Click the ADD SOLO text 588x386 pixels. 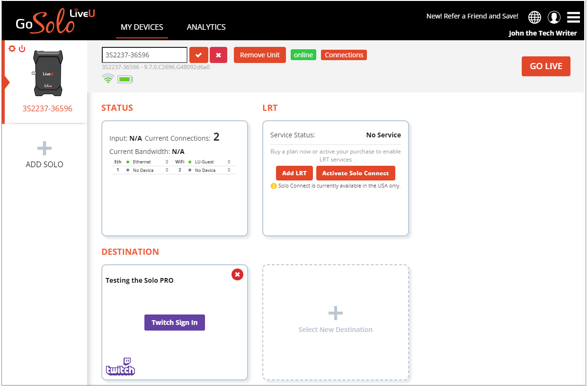pyautogui.click(x=45, y=164)
